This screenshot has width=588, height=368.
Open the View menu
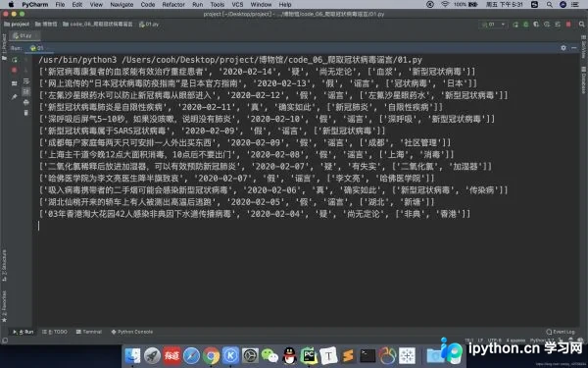(x=96, y=5)
